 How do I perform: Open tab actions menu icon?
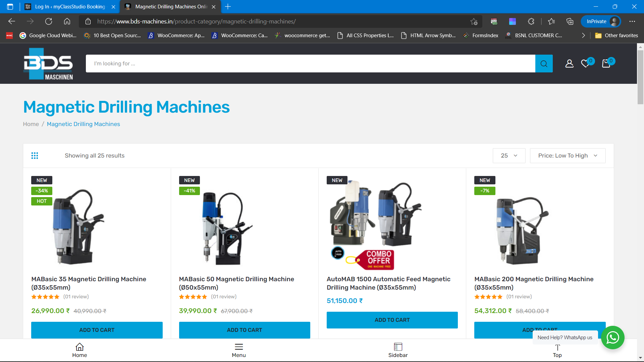tap(10, 7)
